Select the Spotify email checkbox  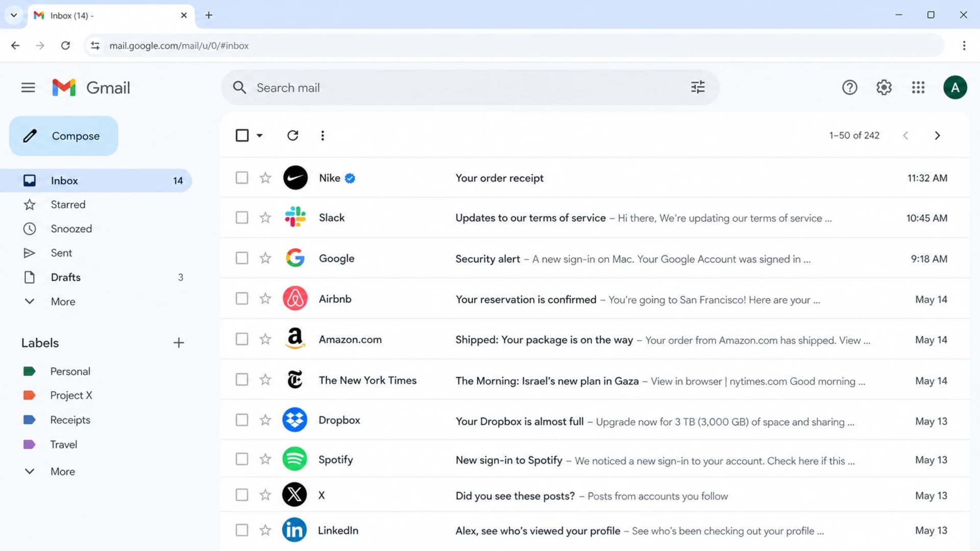[x=242, y=459]
